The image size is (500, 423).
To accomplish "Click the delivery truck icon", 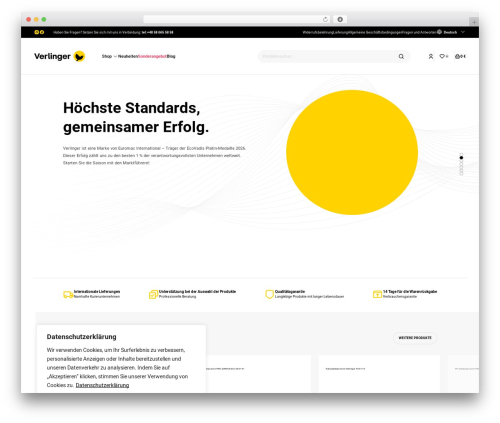I will [x=68, y=294].
